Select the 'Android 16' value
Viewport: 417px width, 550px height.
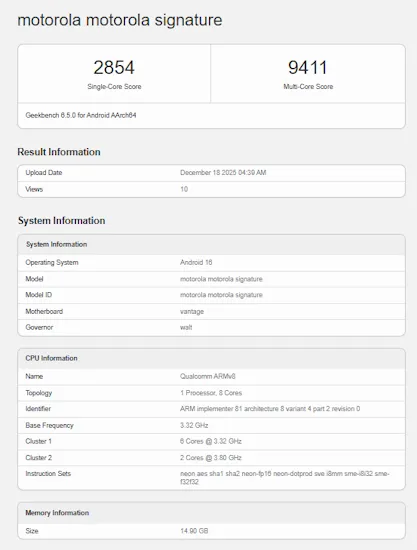(196, 262)
